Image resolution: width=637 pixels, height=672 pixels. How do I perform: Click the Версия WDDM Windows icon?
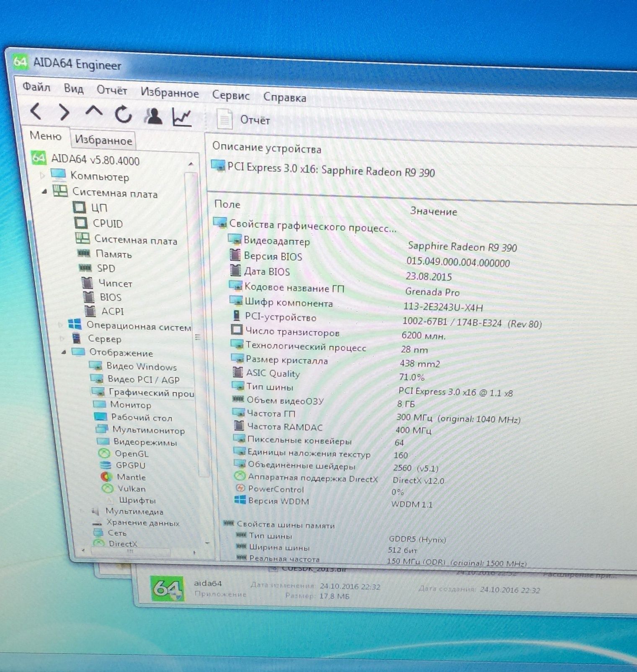point(240,500)
